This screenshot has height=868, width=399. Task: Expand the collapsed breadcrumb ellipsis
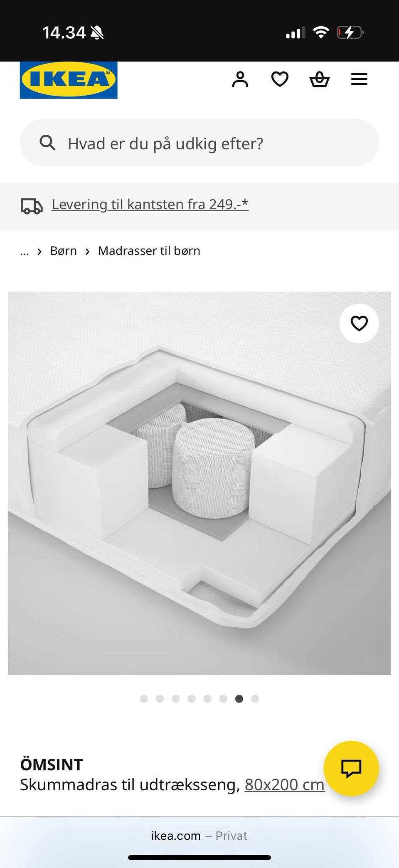pyautogui.click(x=25, y=251)
